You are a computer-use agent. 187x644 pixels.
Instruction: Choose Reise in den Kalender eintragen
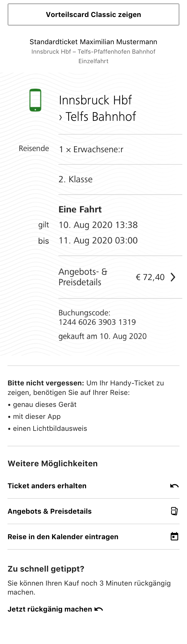click(63, 537)
